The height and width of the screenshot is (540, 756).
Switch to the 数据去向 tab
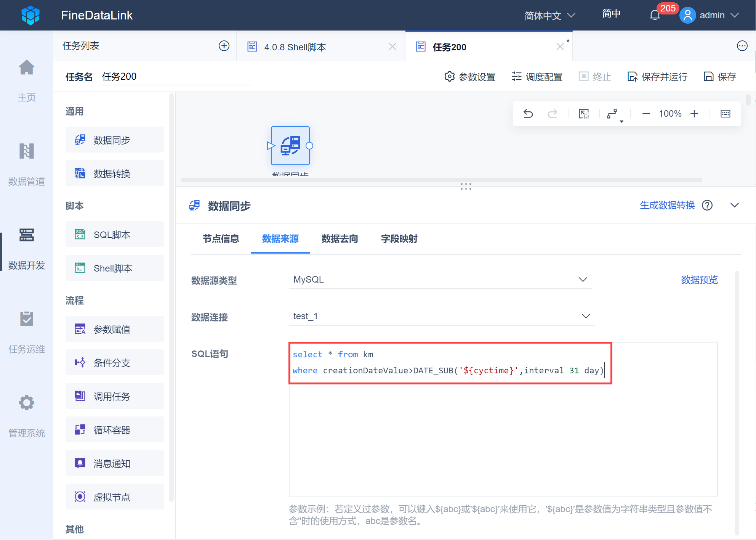340,239
